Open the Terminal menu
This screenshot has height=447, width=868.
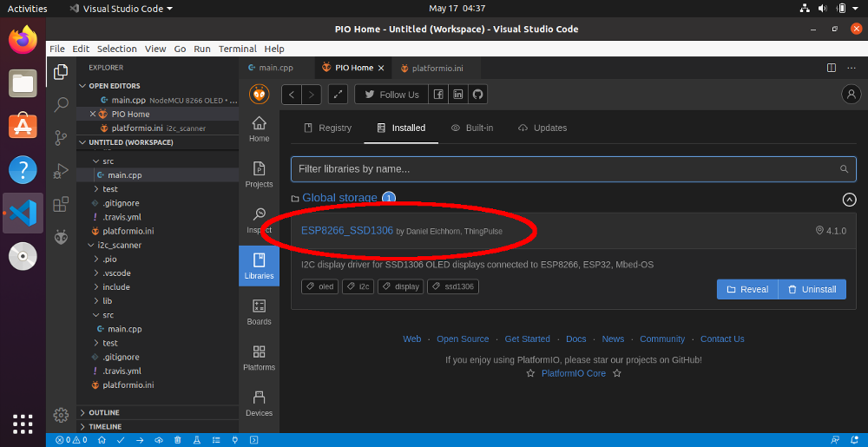click(237, 49)
